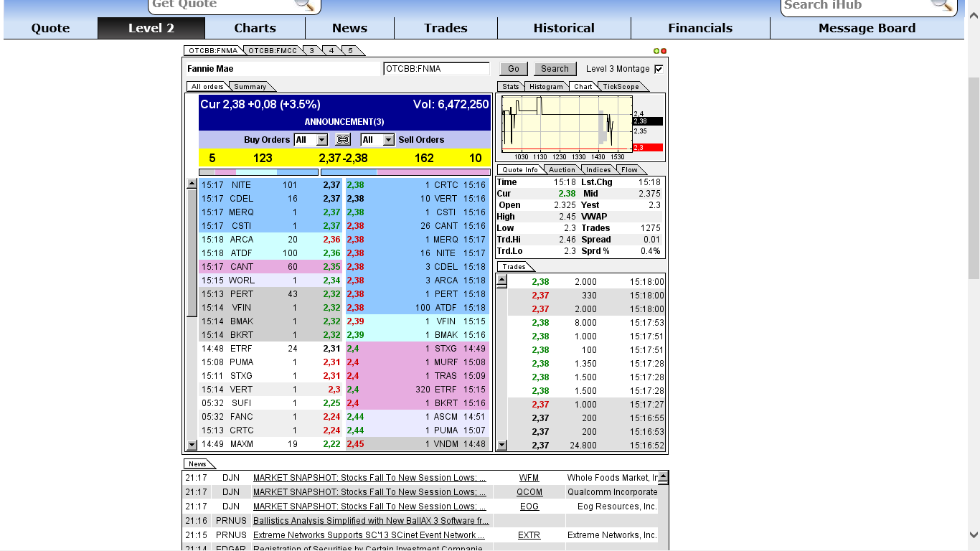
Task: Open the Message Board menu item
Action: [866, 28]
